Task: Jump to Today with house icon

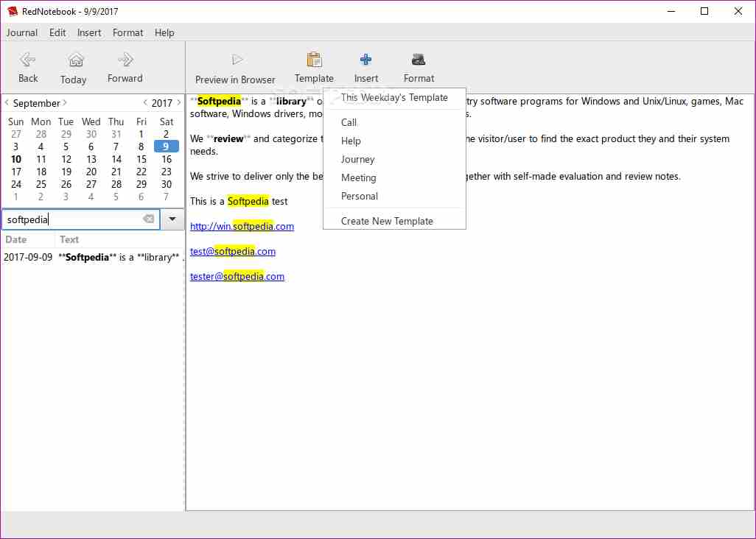Action: click(76, 60)
